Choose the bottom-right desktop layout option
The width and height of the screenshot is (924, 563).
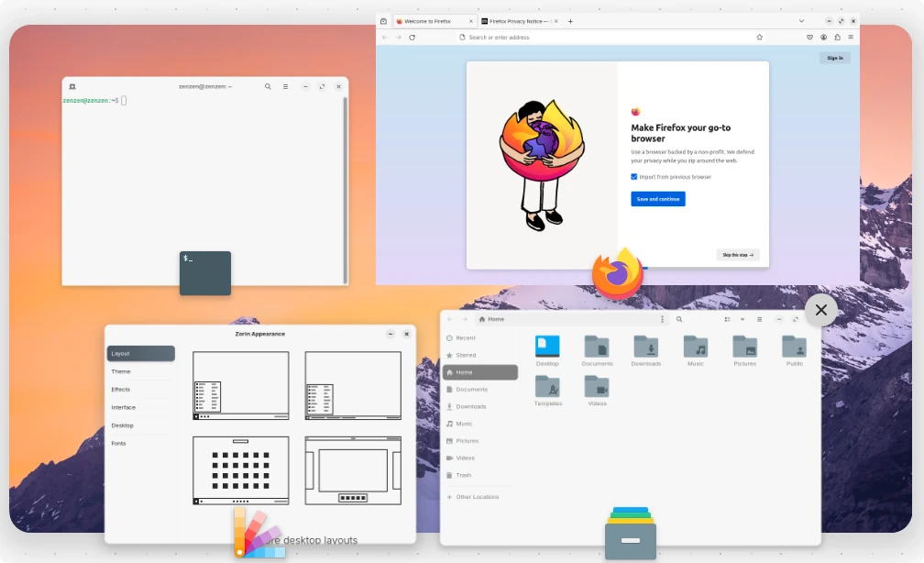point(353,470)
